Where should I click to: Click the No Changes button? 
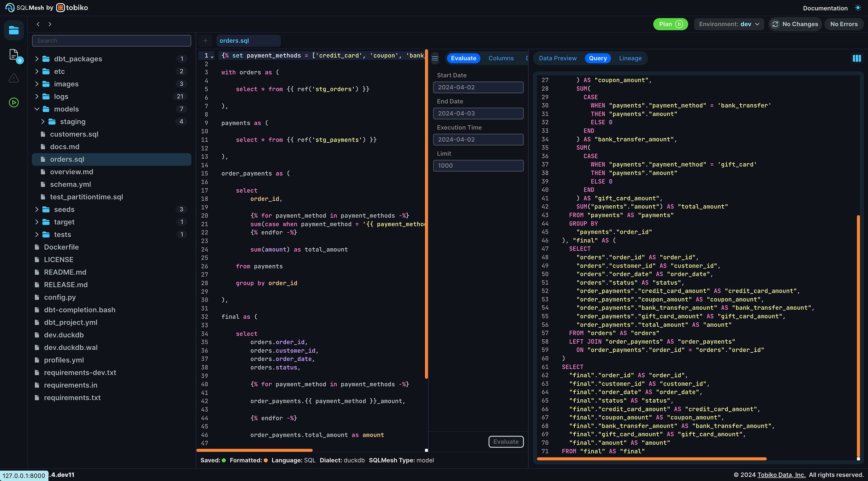(x=795, y=24)
